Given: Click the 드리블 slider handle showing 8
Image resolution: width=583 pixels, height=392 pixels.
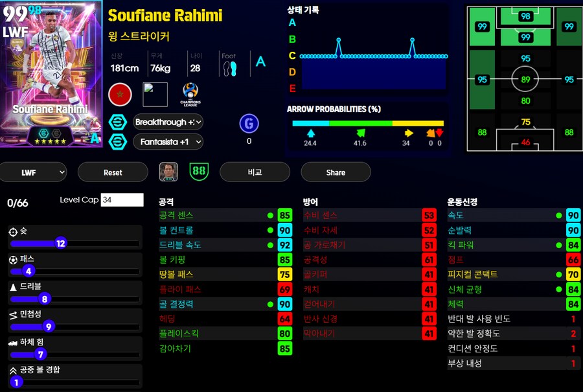Looking at the screenshot, I should [45, 299].
